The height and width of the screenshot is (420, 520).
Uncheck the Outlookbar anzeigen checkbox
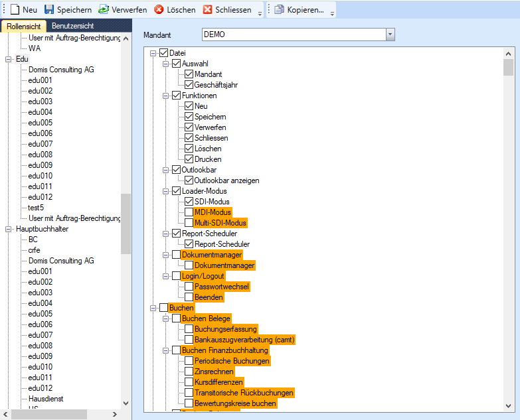point(189,180)
